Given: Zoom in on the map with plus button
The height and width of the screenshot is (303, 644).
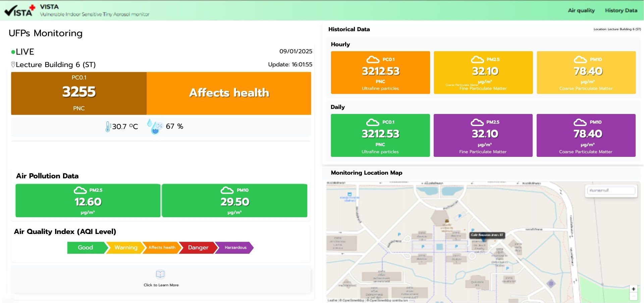Looking at the screenshot, I should coord(633,289).
